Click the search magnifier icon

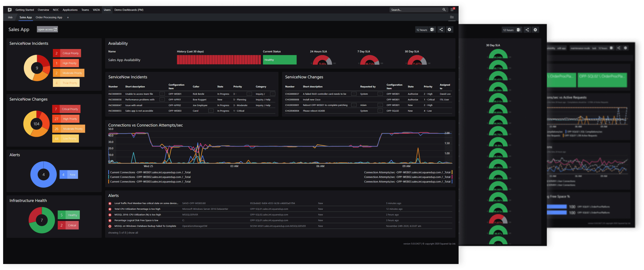click(444, 10)
